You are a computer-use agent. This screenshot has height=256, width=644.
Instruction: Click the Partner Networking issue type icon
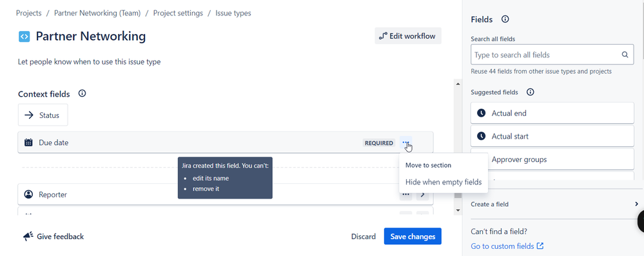pos(24,37)
